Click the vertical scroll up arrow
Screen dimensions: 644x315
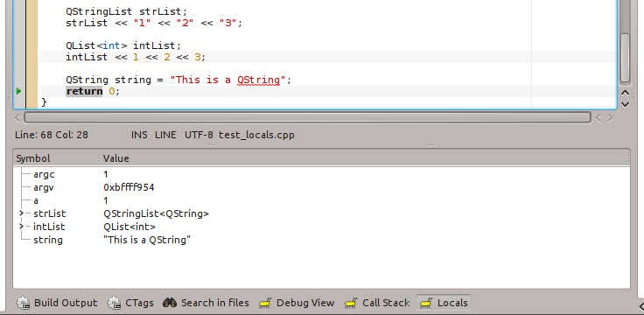click(625, 94)
